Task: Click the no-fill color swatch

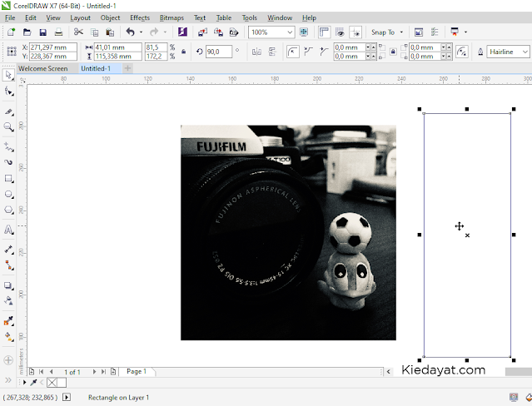Action: click(52, 383)
